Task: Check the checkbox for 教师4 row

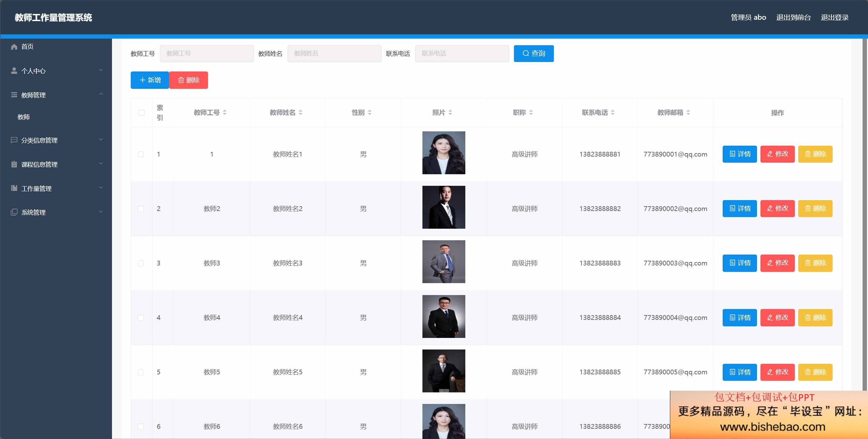Action: point(141,318)
